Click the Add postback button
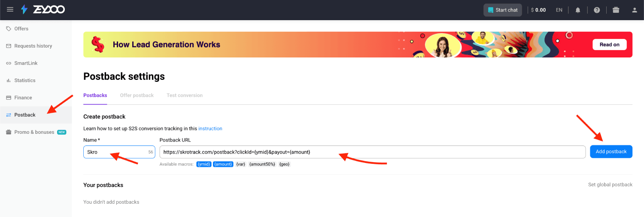This screenshot has height=217, width=644. pos(611,151)
